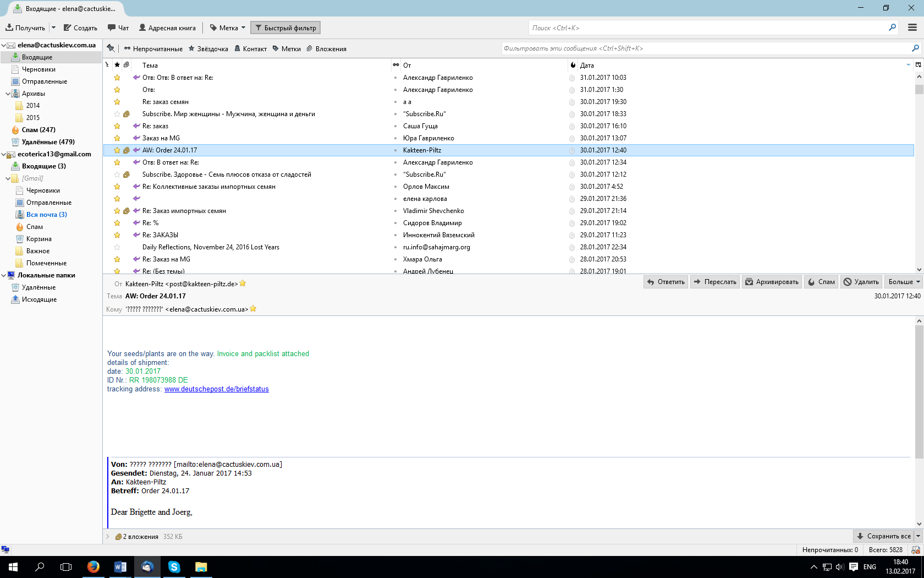Image resolution: width=924 pixels, height=578 pixels.
Task: Toggle the Unread quick filter
Action: (153, 48)
